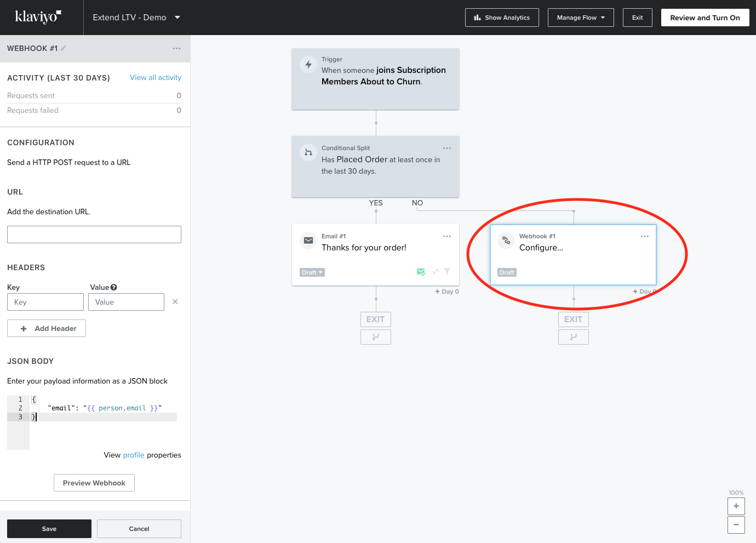This screenshot has width=756, height=543.
Task: Edit webhook name with pencil icon
Action: click(x=64, y=48)
